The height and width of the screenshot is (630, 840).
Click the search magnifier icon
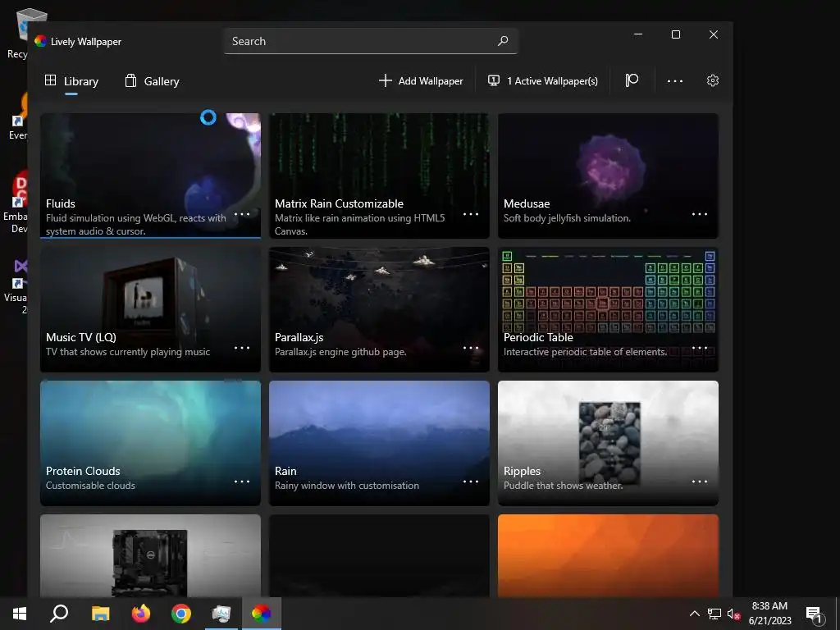(503, 41)
